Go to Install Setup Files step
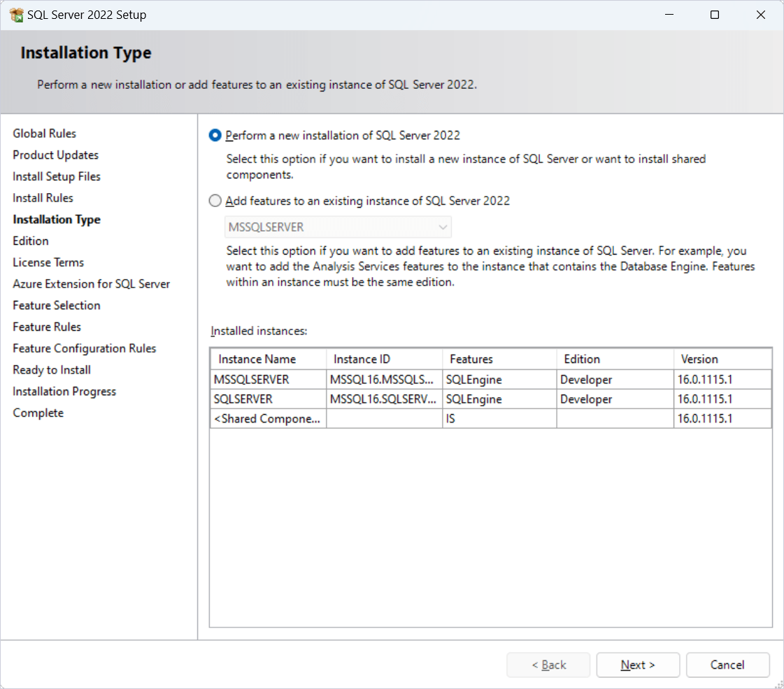The width and height of the screenshot is (784, 689). (57, 176)
